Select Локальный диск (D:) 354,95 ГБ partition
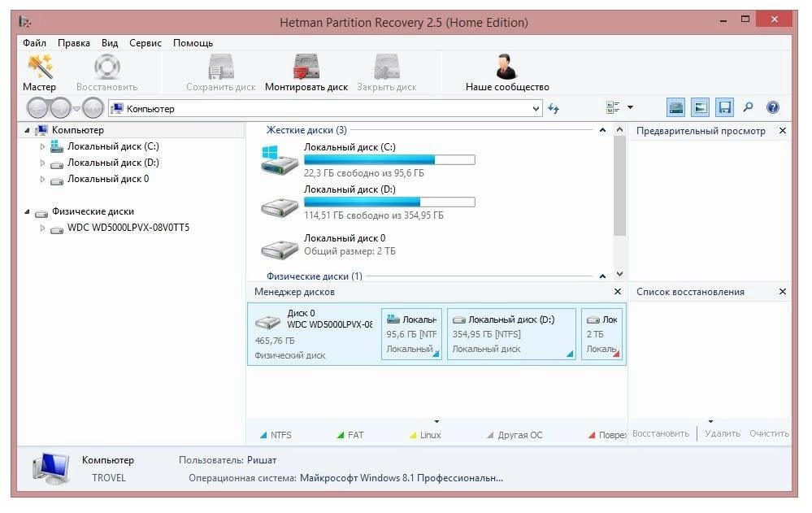 (x=511, y=334)
